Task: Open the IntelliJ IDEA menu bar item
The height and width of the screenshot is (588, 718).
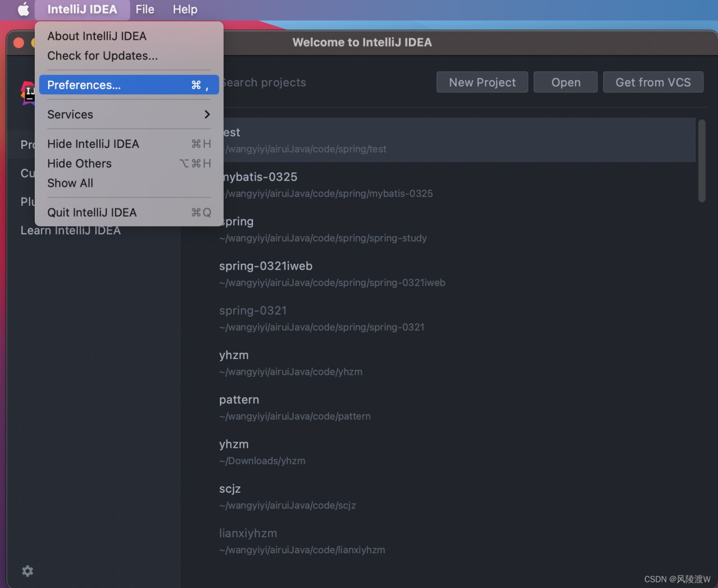Action: pos(82,10)
